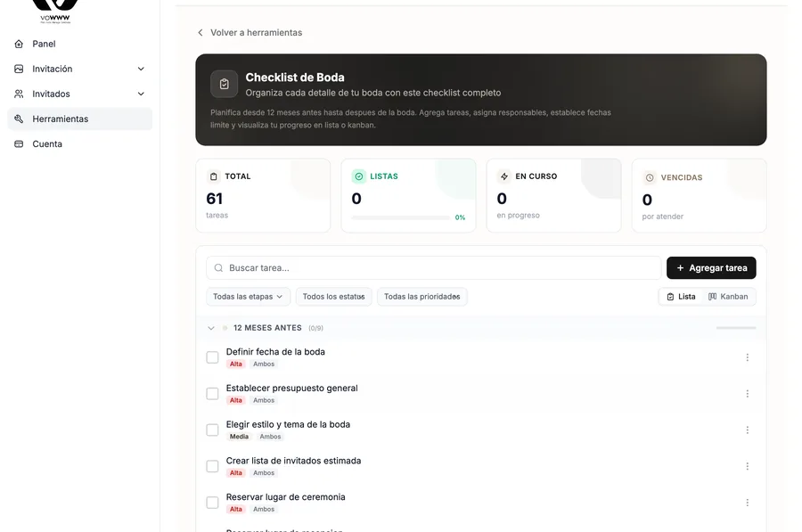This screenshot has height=532, width=802.
Task: Click Ambos tag under Reservar lugar de ceremonia
Action: coord(264,510)
